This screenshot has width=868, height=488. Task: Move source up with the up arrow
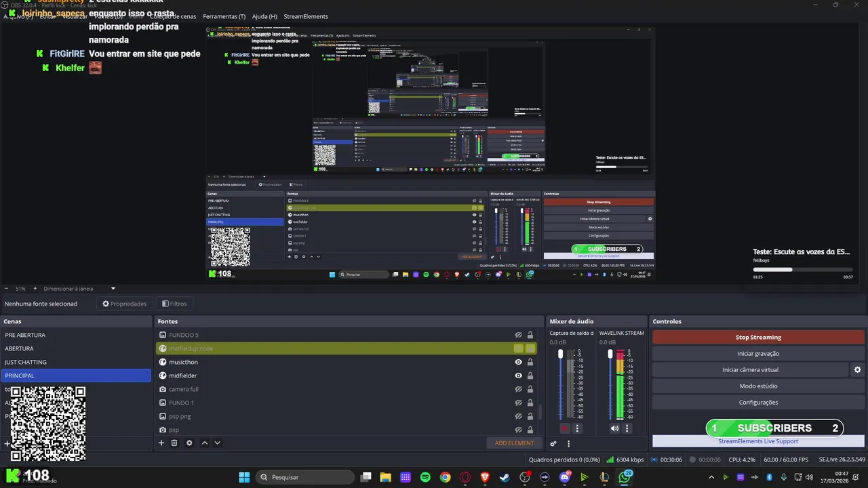(205, 443)
